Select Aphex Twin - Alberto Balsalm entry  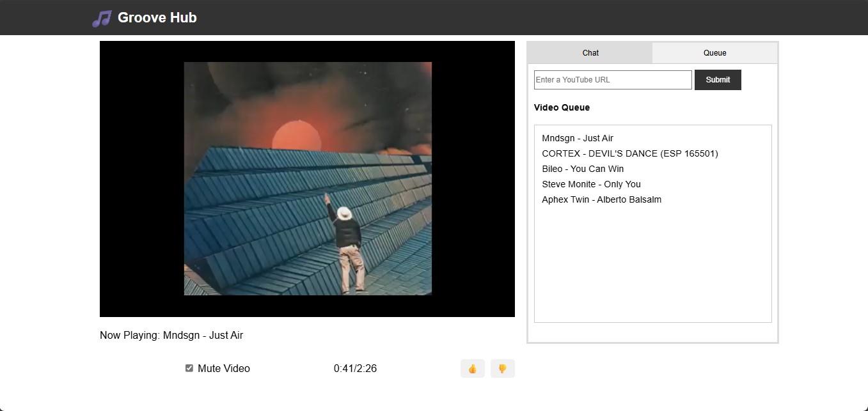tap(601, 199)
